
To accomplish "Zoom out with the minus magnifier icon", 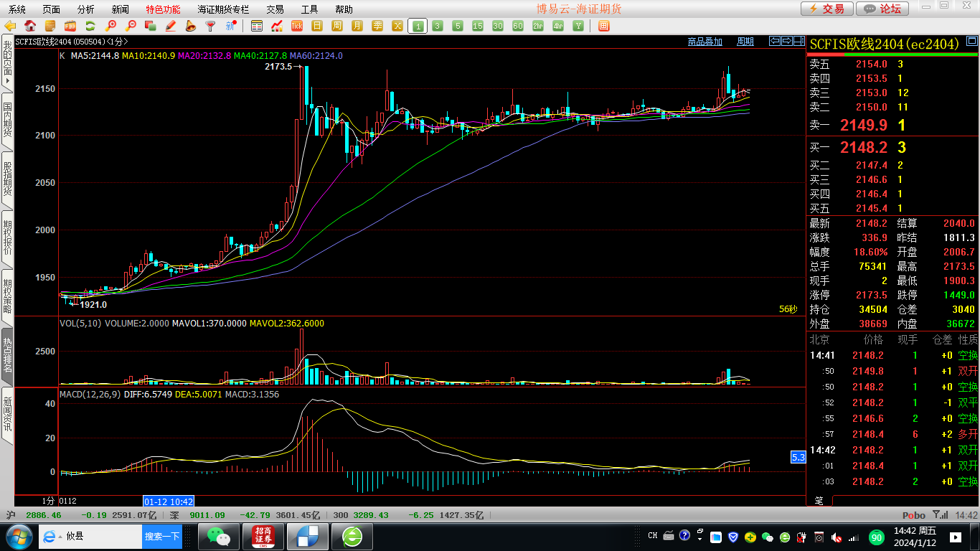I will (131, 26).
